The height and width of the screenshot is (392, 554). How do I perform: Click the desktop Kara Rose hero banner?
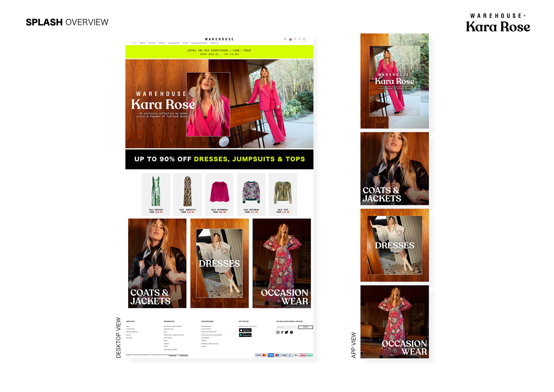(x=219, y=104)
